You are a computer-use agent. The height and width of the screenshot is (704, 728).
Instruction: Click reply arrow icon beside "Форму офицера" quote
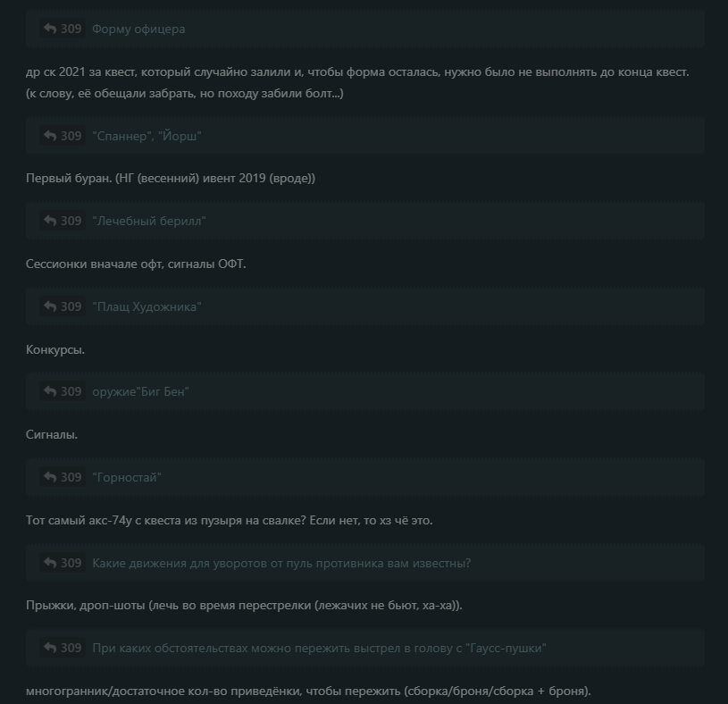point(50,29)
